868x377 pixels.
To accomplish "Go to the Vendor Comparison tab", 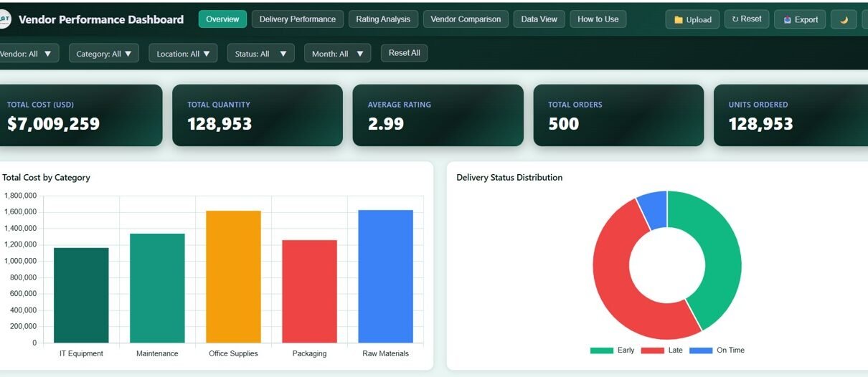I will point(466,19).
